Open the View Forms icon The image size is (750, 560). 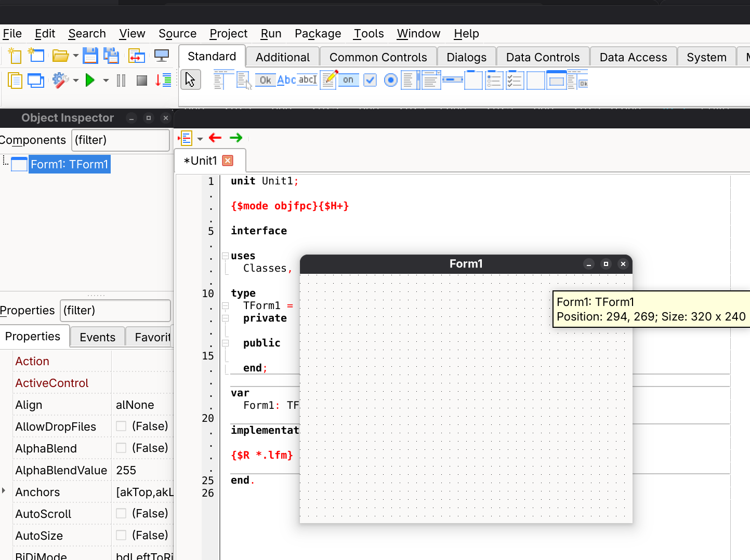coord(36,81)
